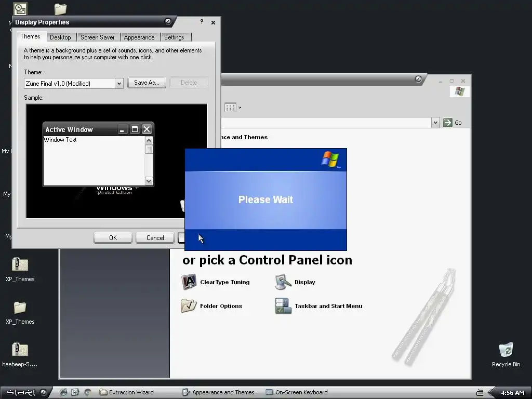
Task: Click the Windows flag logo in Control Panel
Action: 459,91
